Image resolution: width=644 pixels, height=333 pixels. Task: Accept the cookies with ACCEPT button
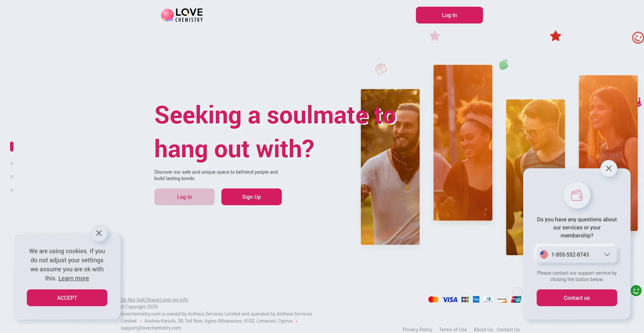67,298
